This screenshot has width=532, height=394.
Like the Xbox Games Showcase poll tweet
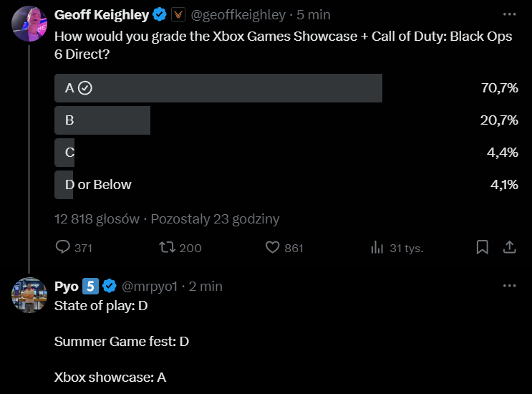272,248
